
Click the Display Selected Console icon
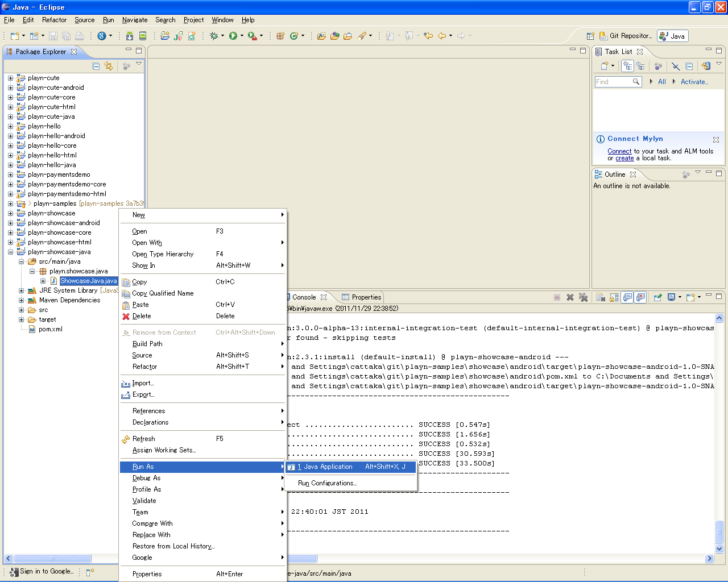pyautogui.click(x=672, y=297)
